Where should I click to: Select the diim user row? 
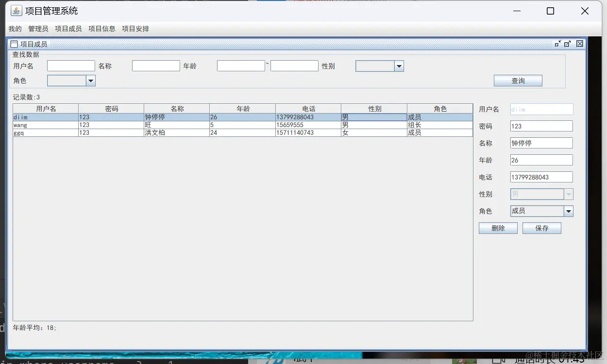click(243, 117)
